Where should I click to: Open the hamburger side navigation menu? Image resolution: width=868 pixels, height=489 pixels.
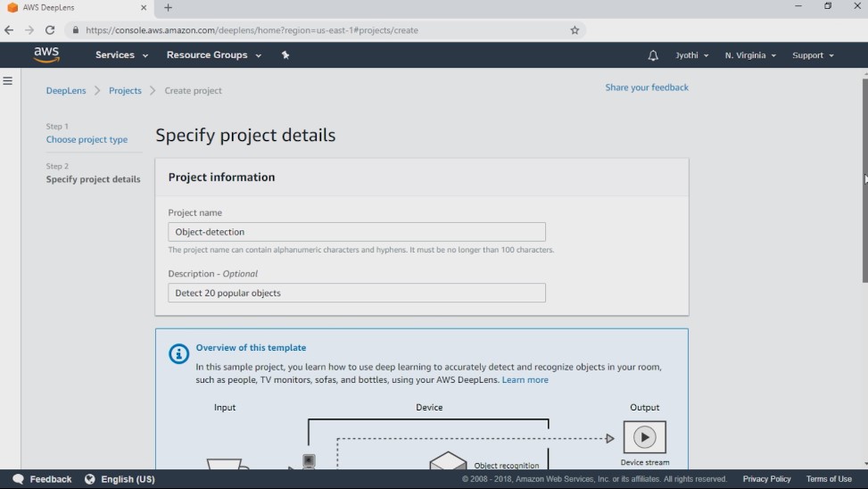pos(8,81)
